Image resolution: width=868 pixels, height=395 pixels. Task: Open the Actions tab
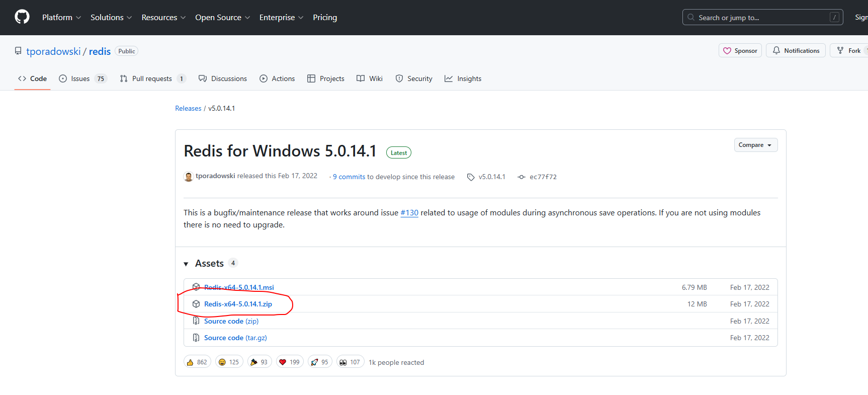[x=277, y=78]
